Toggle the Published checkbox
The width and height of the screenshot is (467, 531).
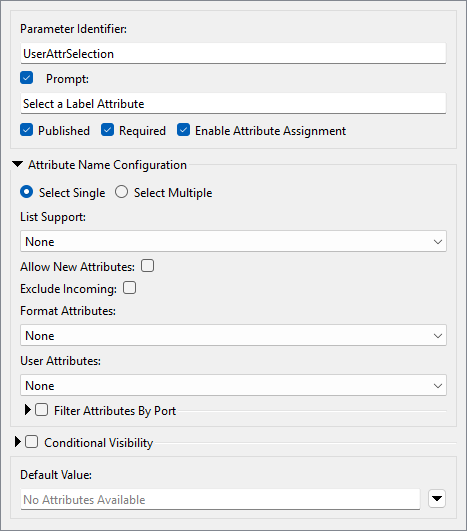tap(26, 130)
